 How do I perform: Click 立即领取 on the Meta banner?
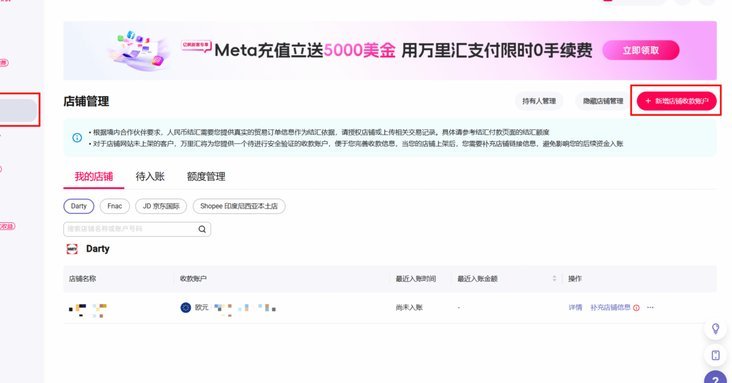click(x=640, y=50)
